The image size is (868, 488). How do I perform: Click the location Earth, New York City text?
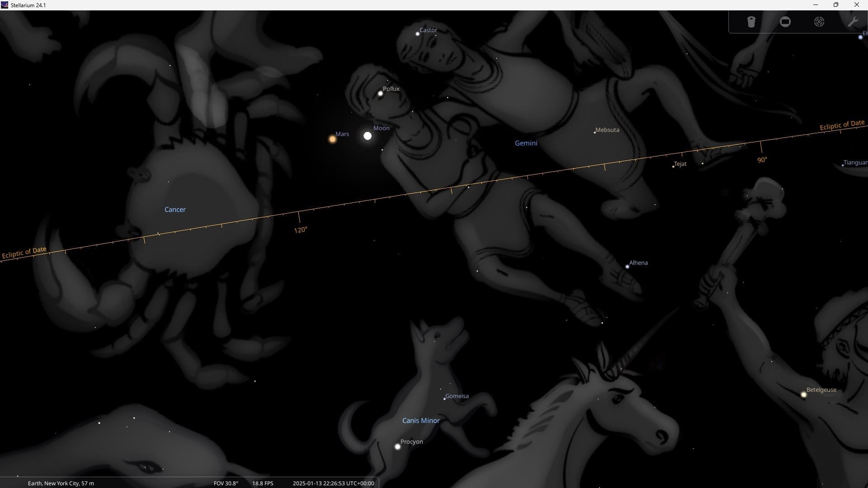[x=61, y=483]
